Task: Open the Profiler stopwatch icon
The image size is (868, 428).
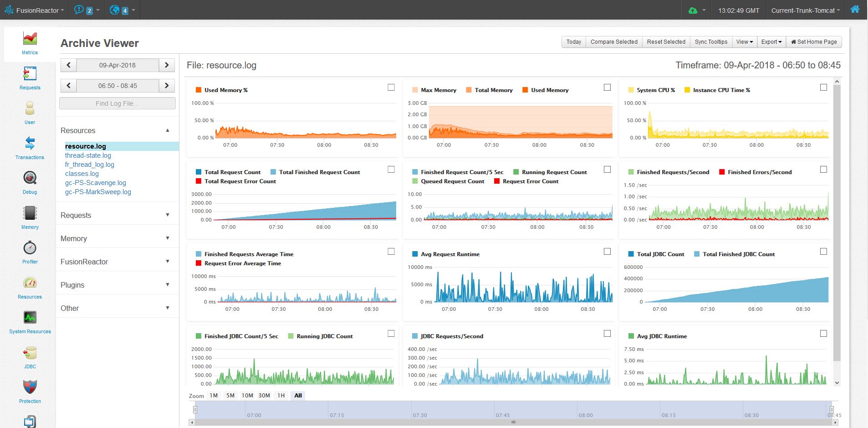Action: click(30, 248)
